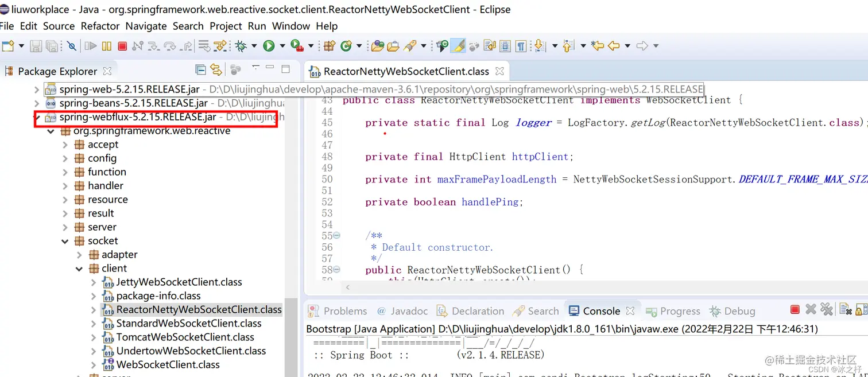868x377 pixels.
Task: Toggle Skip All Breakpoints icon
Action: tap(71, 46)
